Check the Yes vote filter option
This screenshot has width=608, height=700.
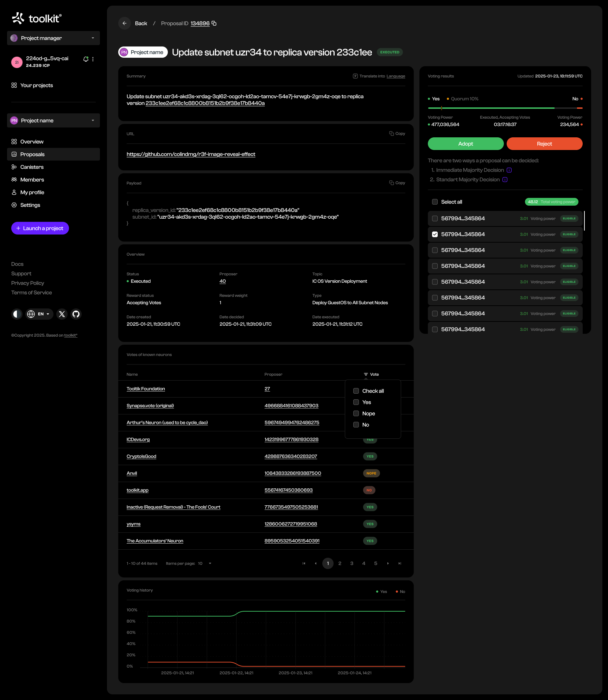pos(356,402)
